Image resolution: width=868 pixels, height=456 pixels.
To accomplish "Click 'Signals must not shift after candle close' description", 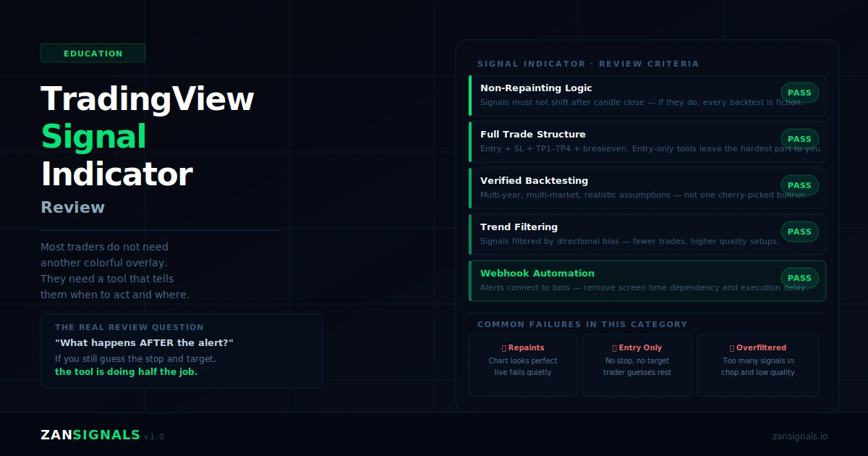I will (642, 102).
